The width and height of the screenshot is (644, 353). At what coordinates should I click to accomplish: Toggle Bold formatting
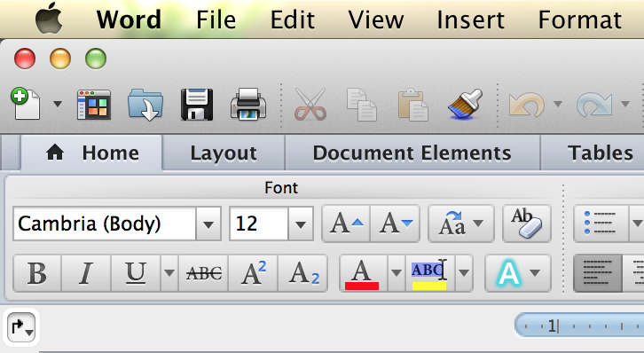click(37, 273)
